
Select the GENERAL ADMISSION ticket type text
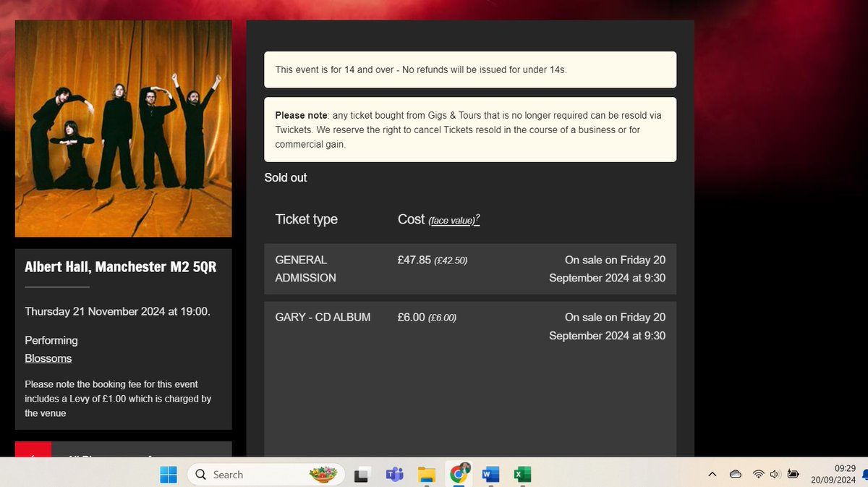pyautogui.click(x=306, y=268)
